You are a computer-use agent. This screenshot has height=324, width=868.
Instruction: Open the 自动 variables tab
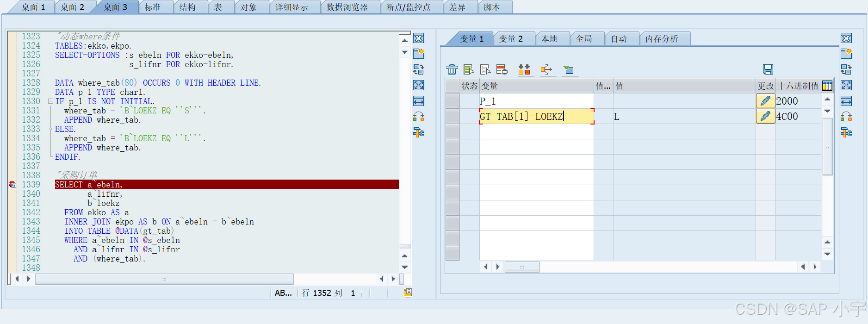[x=619, y=39]
